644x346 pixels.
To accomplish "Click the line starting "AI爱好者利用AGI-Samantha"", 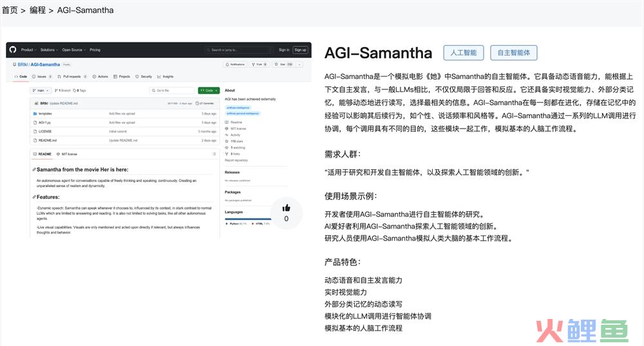I will pyautogui.click(x=412, y=226).
